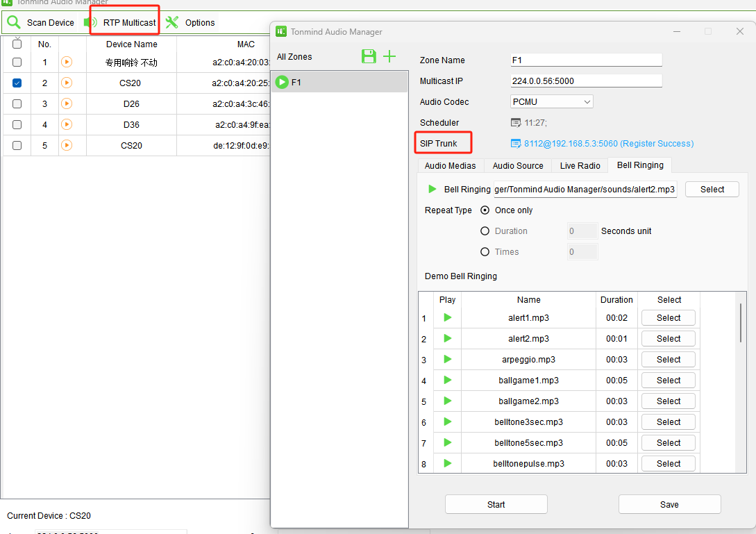The width and height of the screenshot is (756, 534).
Task: Click the Multicast IP input field
Action: pyautogui.click(x=586, y=81)
